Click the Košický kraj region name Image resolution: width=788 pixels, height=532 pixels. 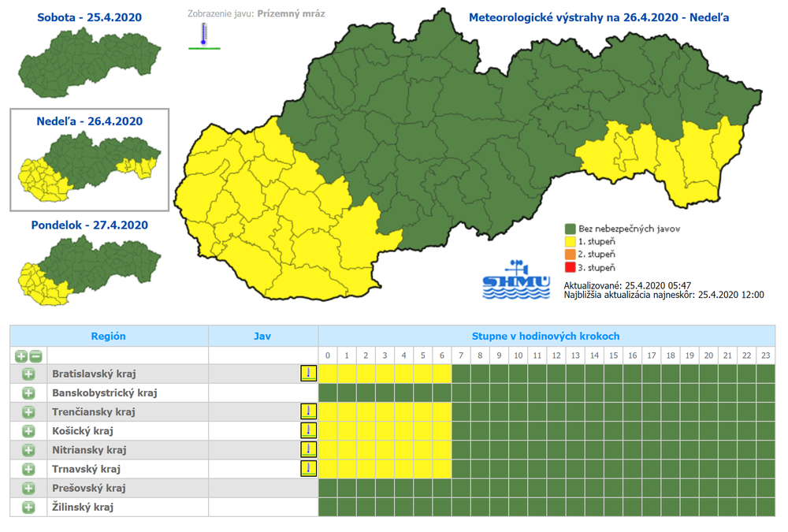[x=83, y=431]
